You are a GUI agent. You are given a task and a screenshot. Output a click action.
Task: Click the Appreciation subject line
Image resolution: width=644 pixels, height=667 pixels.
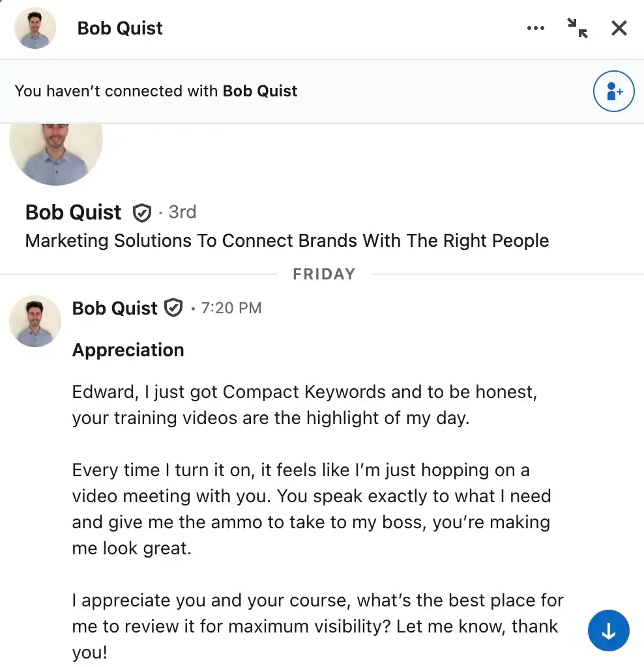click(128, 350)
